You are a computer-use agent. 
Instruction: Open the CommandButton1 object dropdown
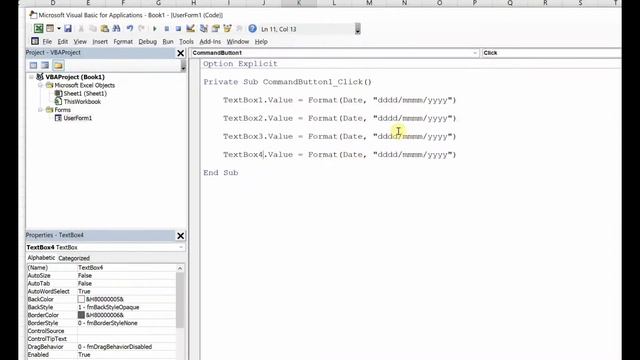coord(475,53)
